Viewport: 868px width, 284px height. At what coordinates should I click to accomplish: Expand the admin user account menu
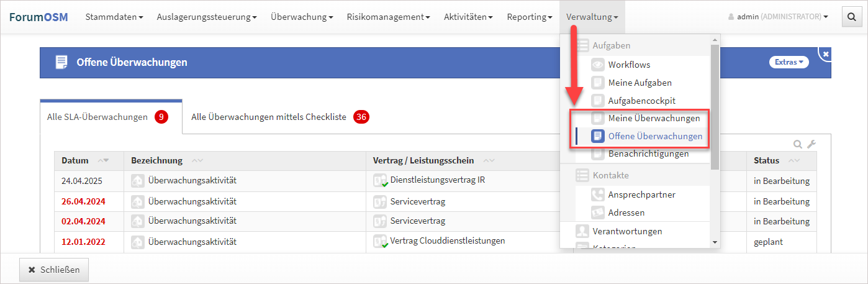point(779,17)
